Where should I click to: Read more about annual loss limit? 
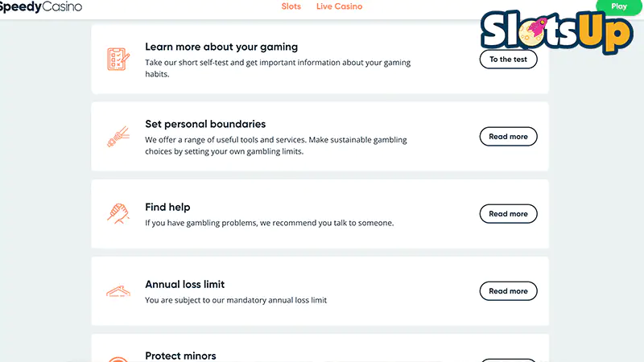point(508,291)
